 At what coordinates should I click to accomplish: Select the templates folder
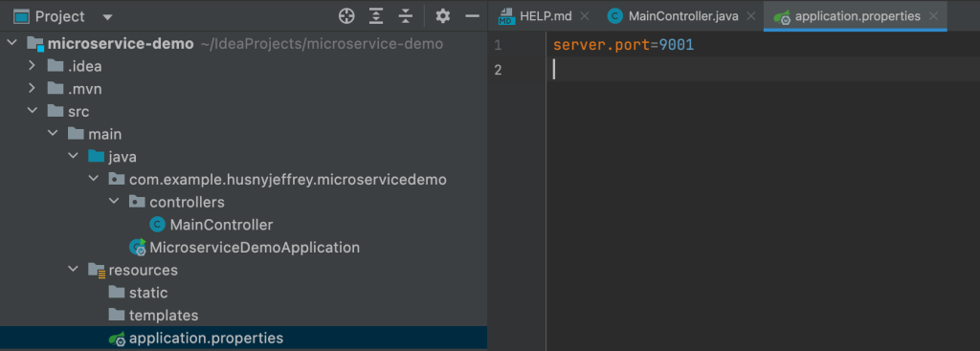[163, 316]
